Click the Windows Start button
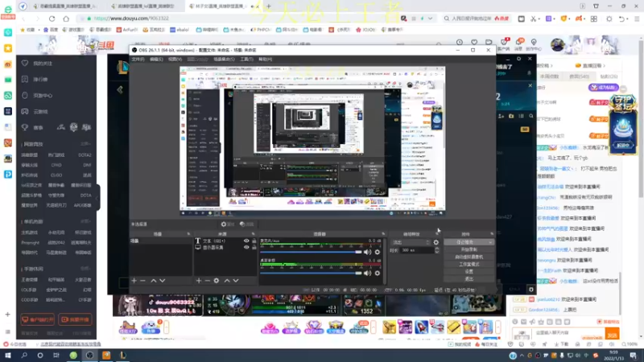Screen dimensions: 644x362 click(7, 355)
